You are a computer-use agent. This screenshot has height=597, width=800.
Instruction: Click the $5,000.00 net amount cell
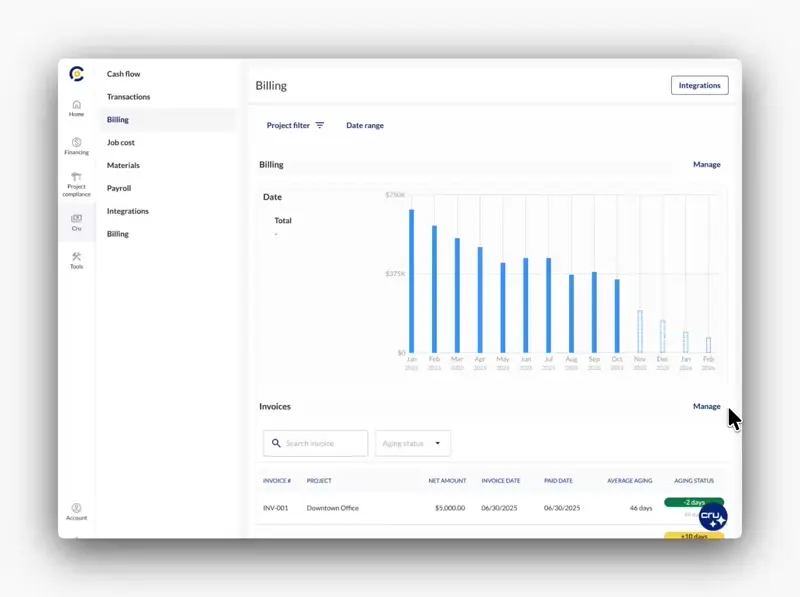[x=450, y=508]
